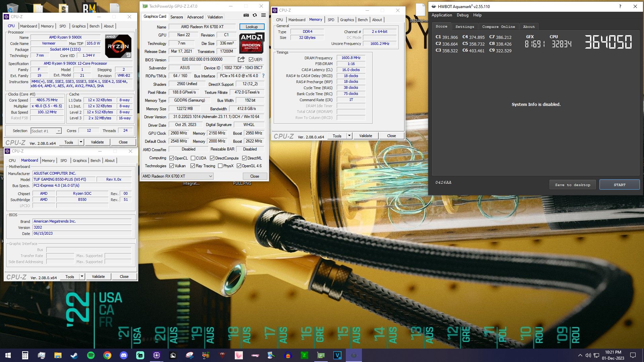Image resolution: width=644 pixels, height=362 pixels.
Task: Open the SPD tab in CPU-Z Memory window
Action: [x=331, y=20]
